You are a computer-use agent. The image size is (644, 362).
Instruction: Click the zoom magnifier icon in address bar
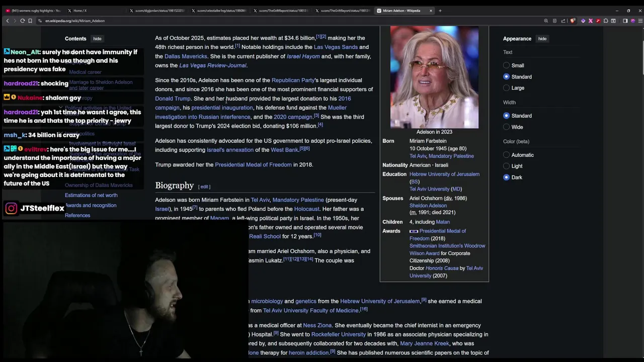(546, 21)
